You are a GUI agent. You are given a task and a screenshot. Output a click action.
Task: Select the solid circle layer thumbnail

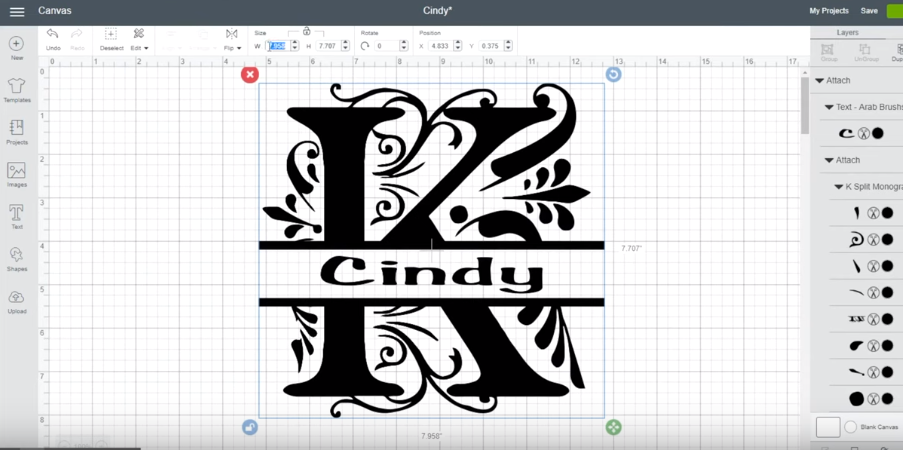(856, 398)
